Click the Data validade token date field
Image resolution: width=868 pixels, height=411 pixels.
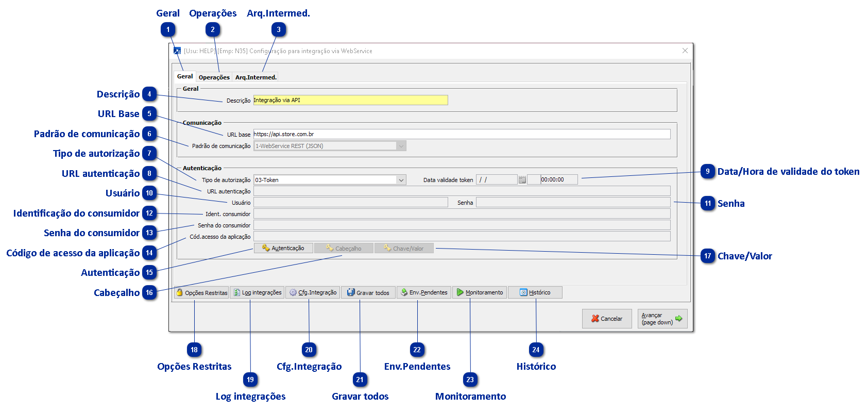click(x=496, y=180)
